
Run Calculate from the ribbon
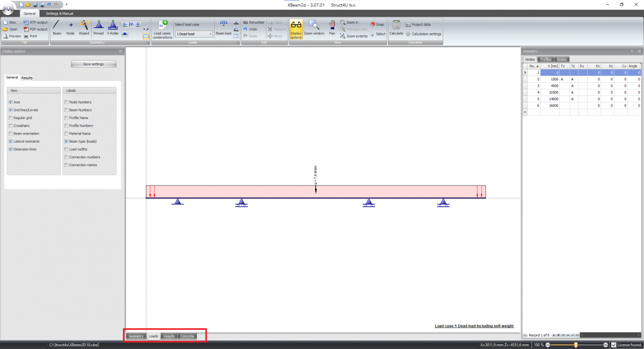pyautogui.click(x=396, y=27)
